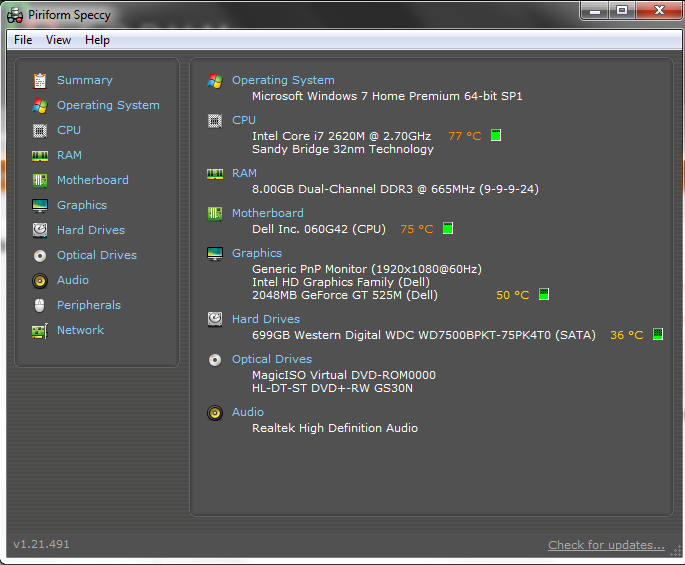Click the Graphics heading link in summary

(257, 253)
